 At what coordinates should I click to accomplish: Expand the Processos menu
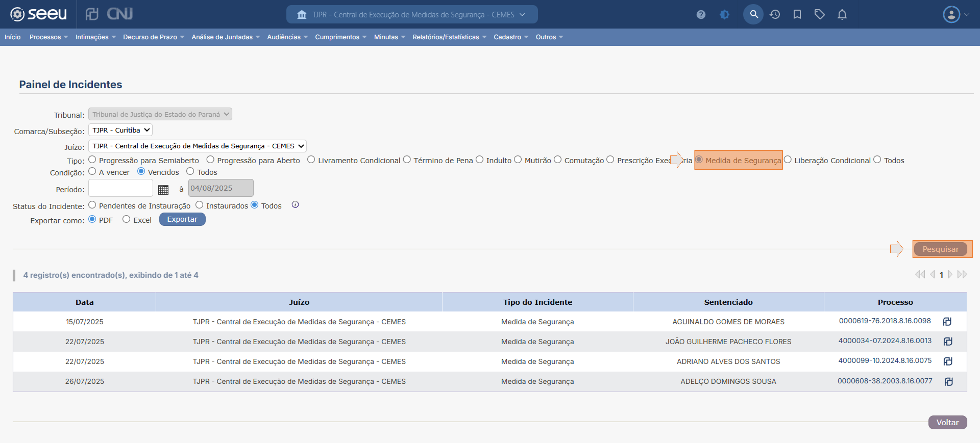49,37
